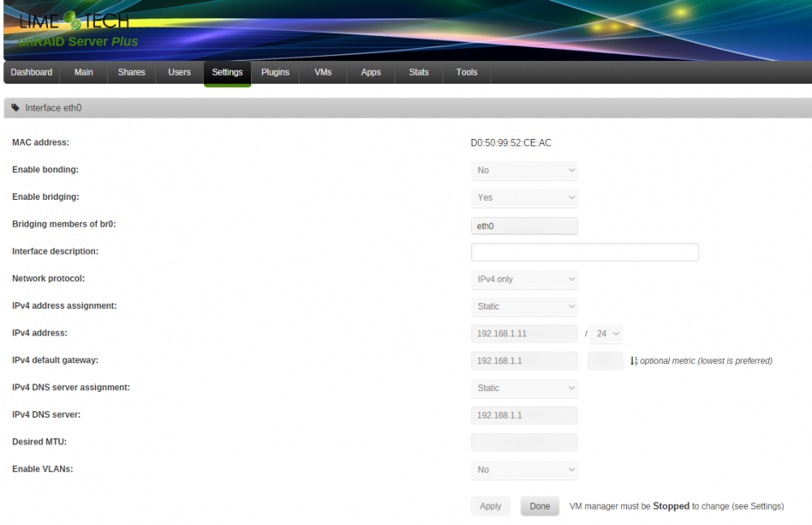Click the Lime Tech logo
The height and width of the screenshot is (525, 812).
pyautogui.click(x=74, y=21)
